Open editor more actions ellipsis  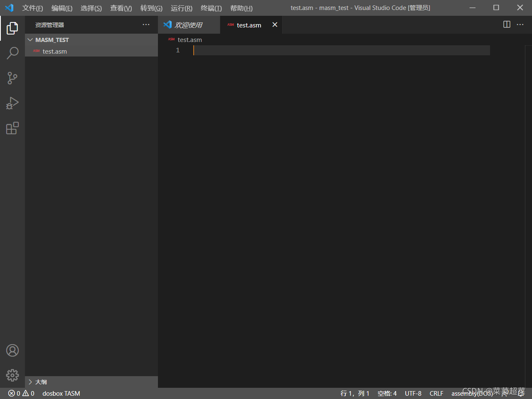point(520,25)
